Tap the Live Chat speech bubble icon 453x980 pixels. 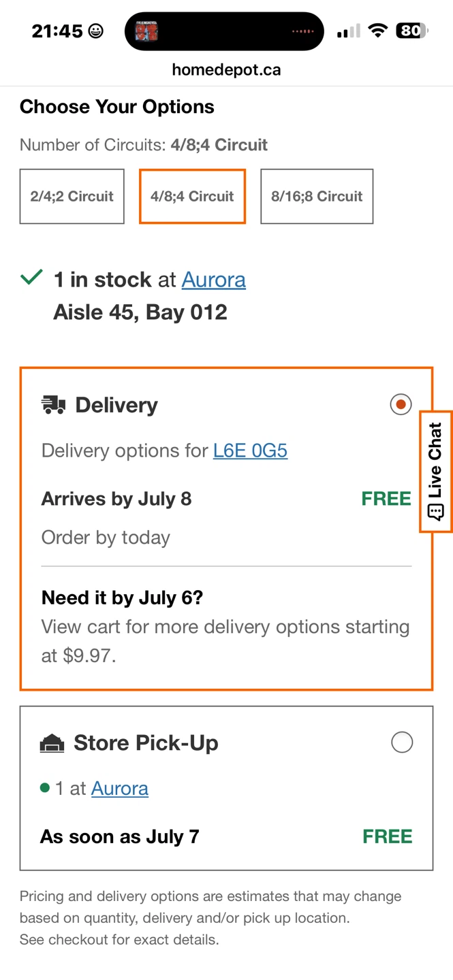pos(435,512)
